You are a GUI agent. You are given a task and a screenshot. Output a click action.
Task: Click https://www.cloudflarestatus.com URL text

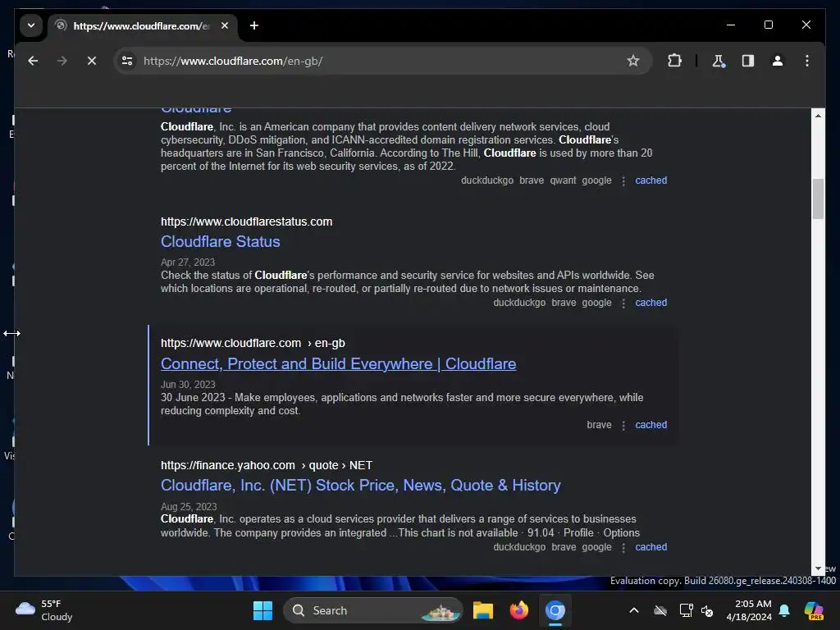coord(246,221)
